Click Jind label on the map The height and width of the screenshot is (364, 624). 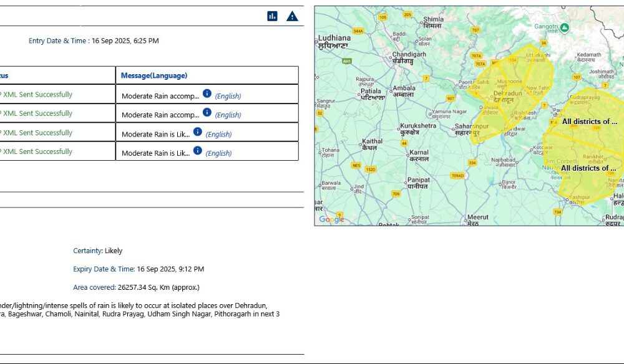click(359, 188)
